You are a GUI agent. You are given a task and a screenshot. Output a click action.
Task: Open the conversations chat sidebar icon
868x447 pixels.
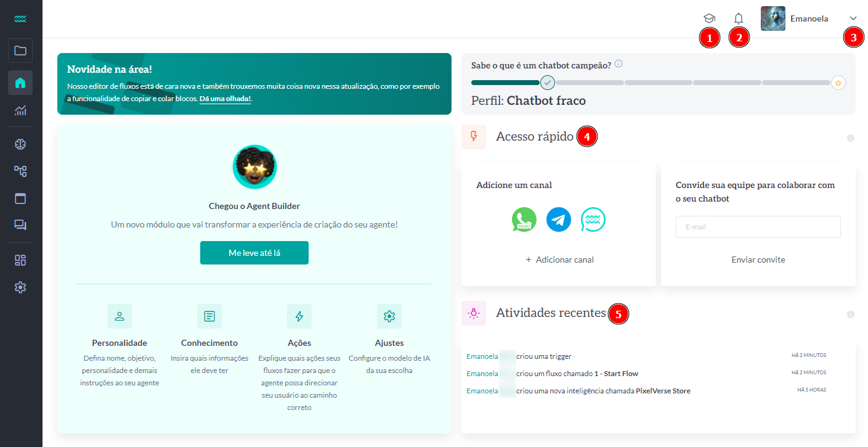click(x=20, y=224)
